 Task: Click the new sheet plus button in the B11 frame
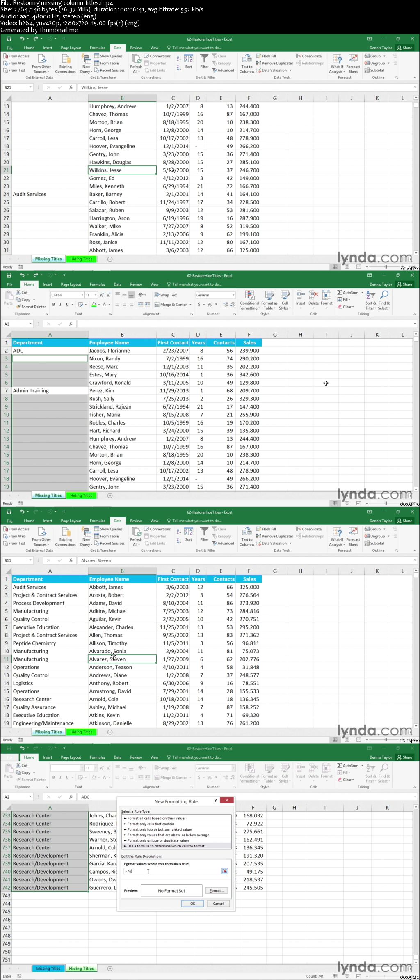(x=110, y=732)
